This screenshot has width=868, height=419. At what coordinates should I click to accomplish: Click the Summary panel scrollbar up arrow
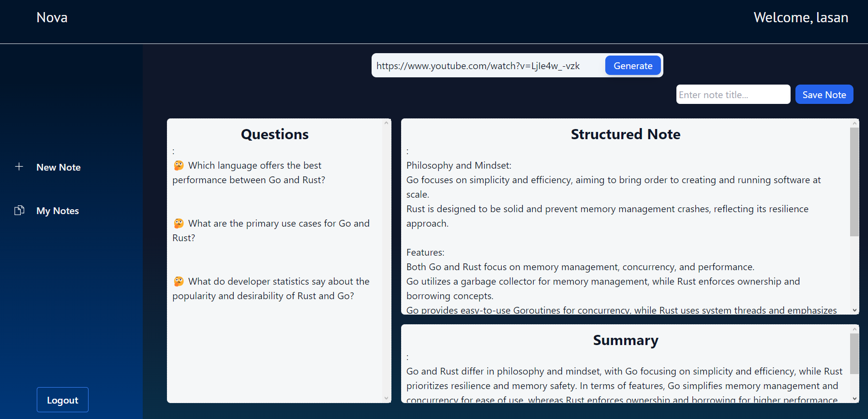[854, 329]
